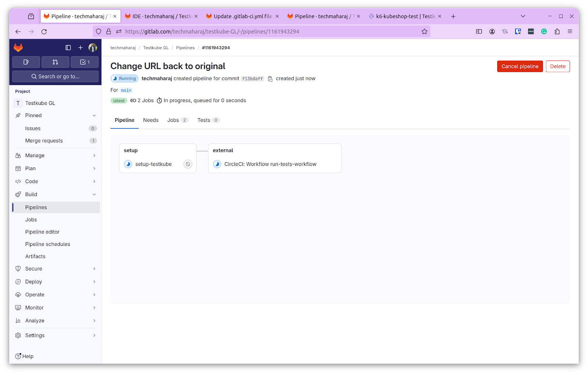This screenshot has height=374, width=588.
Task: Open a new browser tab
Action: tap(453, 16)
